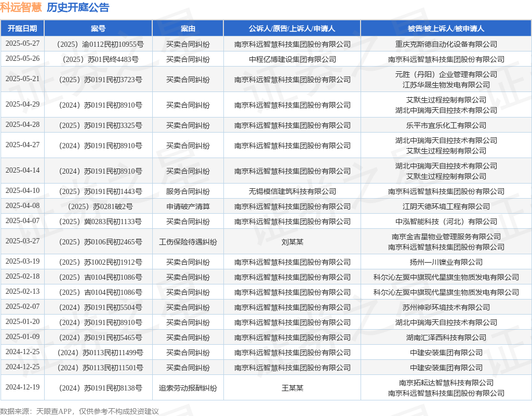Click date cell 2025-04-29
The image size is (532, 416).
point(22,104)
